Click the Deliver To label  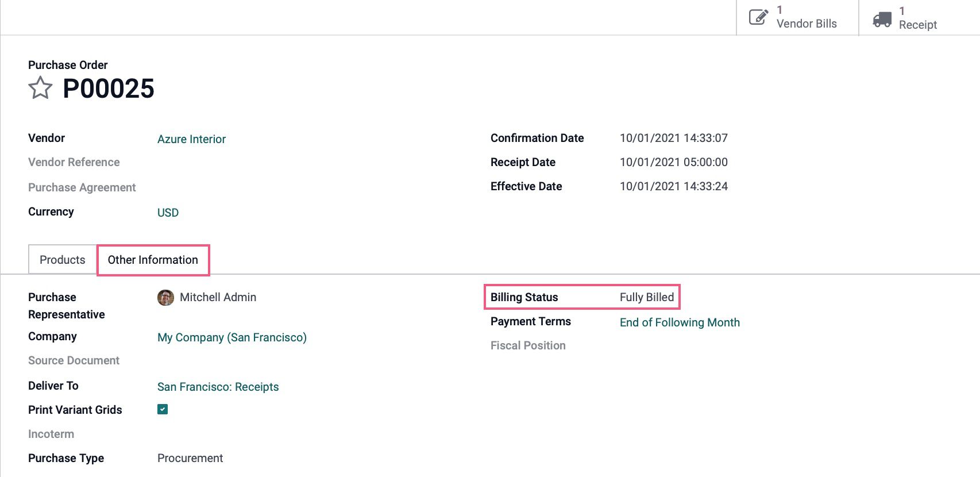pyautogui.click(x=53, y=386)
